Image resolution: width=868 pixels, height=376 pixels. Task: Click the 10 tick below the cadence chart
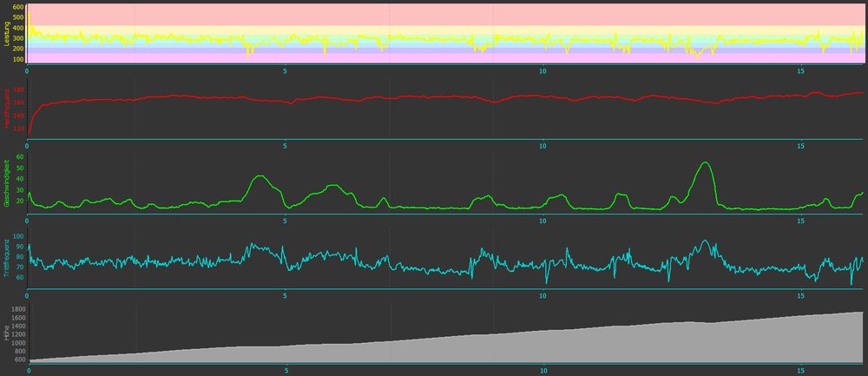(x=543, y=294)
